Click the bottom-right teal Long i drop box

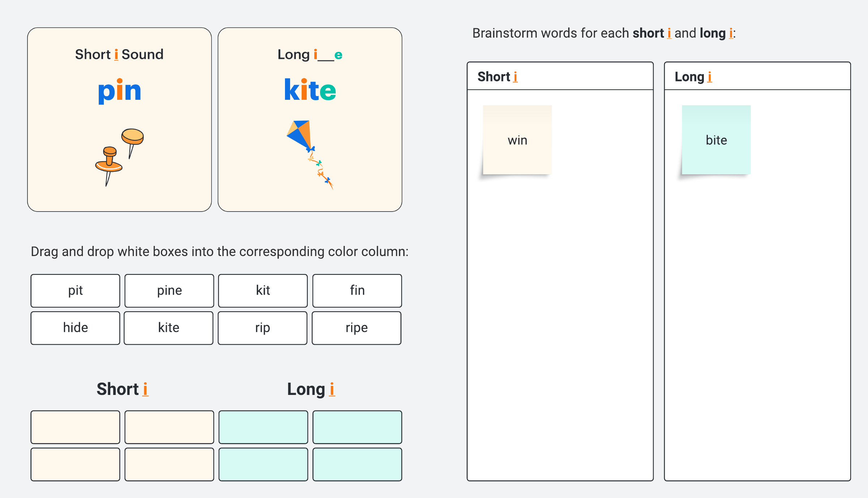pos(357,464)
